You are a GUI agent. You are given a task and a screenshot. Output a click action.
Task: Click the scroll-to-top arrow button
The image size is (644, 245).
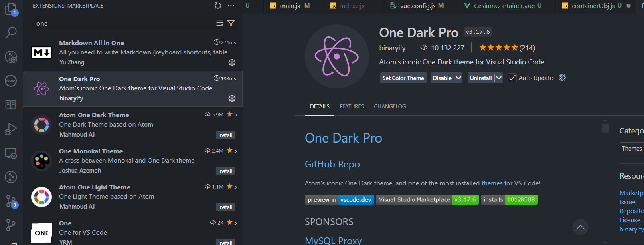[580, 227]
